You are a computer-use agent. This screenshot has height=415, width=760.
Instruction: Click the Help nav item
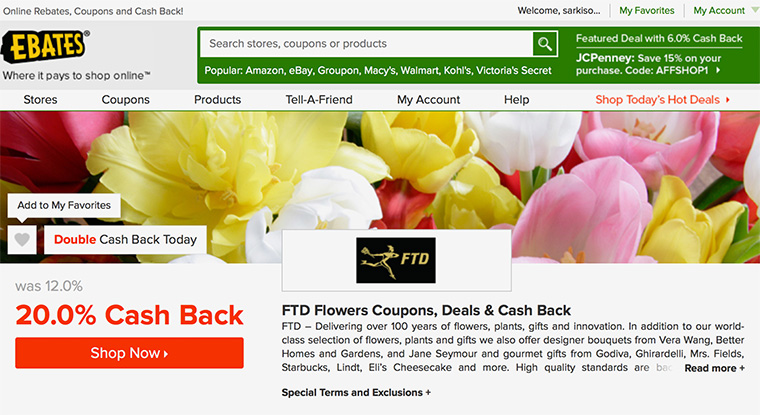517,99
